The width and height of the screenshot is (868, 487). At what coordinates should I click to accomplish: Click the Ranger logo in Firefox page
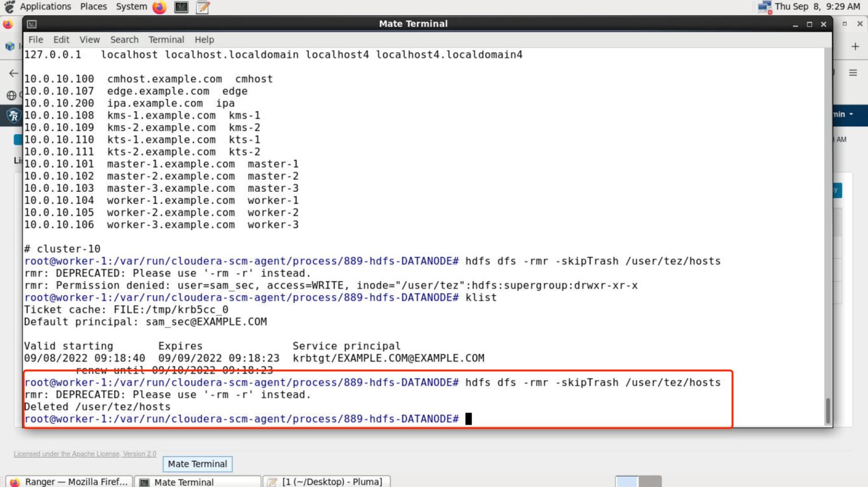tap(13, 115)
